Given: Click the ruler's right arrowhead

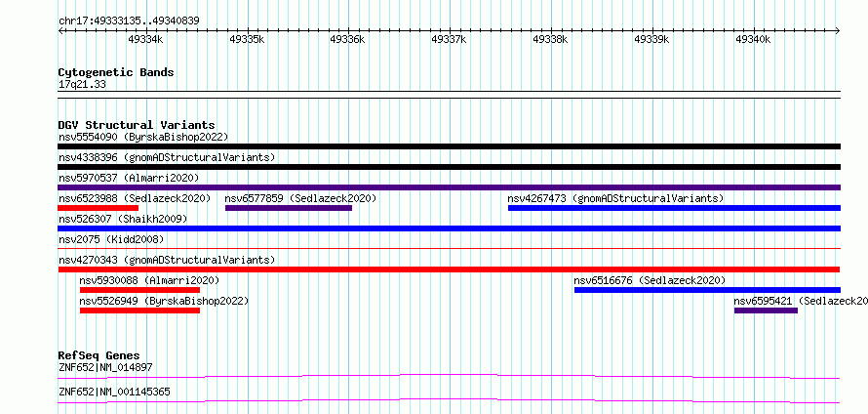Looking at the screenshot, I should (x=838, y=30).
